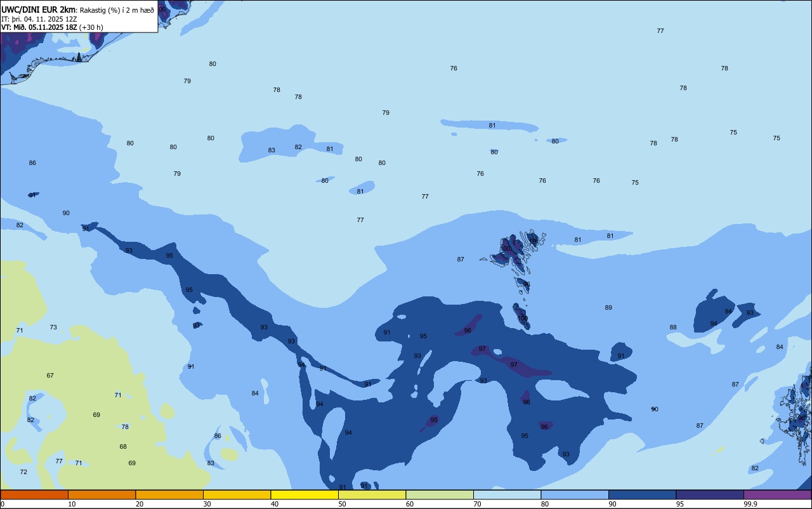Click the 50–60 yellow-green legend swatch
Screen dimensions: 812x509
tap(372, 494)
